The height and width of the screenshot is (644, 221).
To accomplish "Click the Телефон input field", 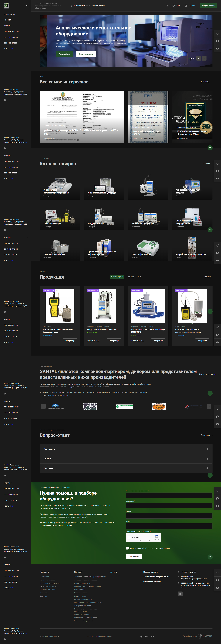I will pos(169,506).
